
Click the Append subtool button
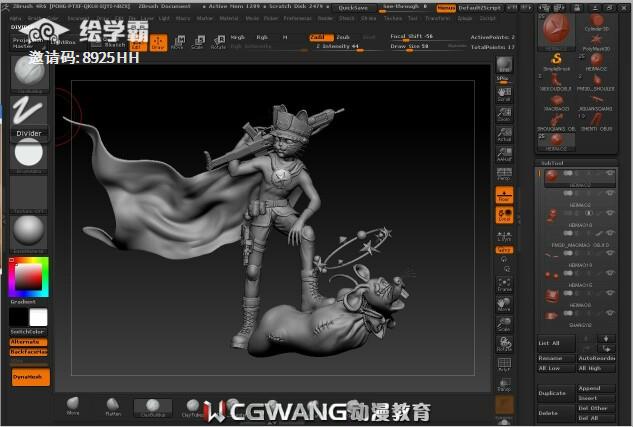(596, 388)
